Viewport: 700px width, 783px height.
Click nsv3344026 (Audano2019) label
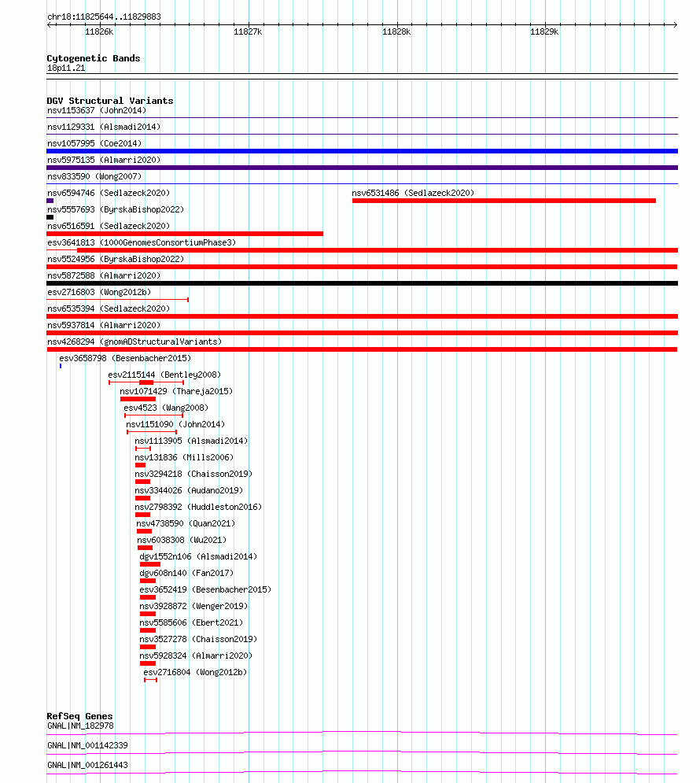(189, 490)
